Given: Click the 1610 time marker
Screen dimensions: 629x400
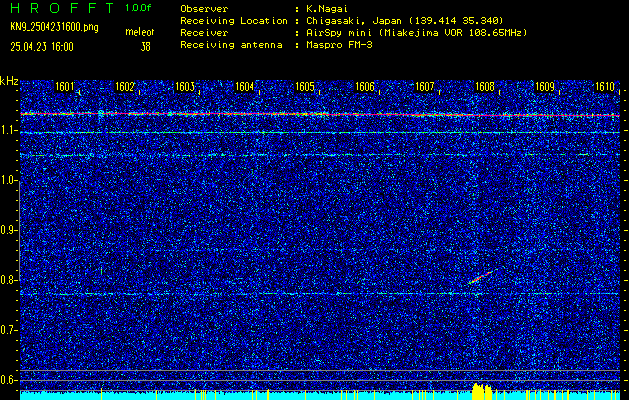Looking at the screenshot, I should click(x=605, y=87).
